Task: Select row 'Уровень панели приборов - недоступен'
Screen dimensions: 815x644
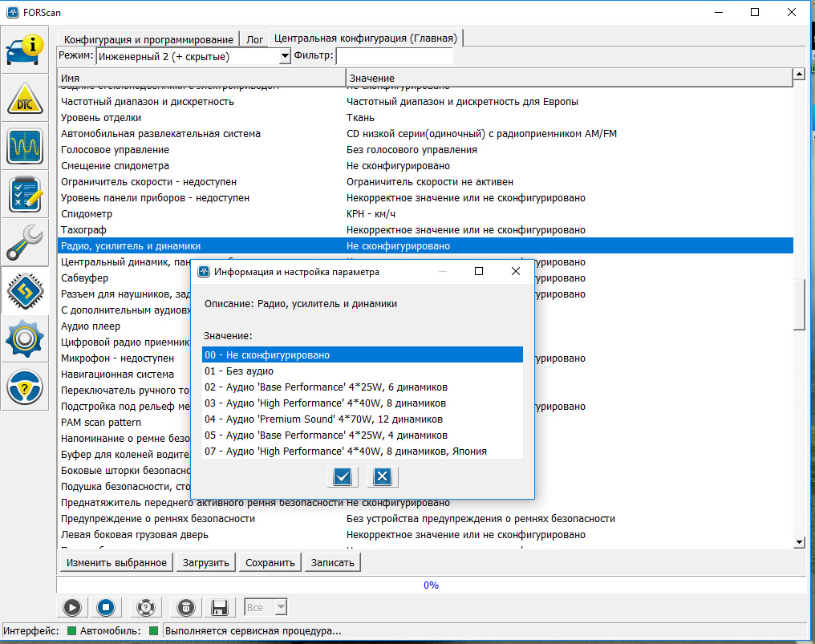Action: pyautogui.click(x=425, y=198)
